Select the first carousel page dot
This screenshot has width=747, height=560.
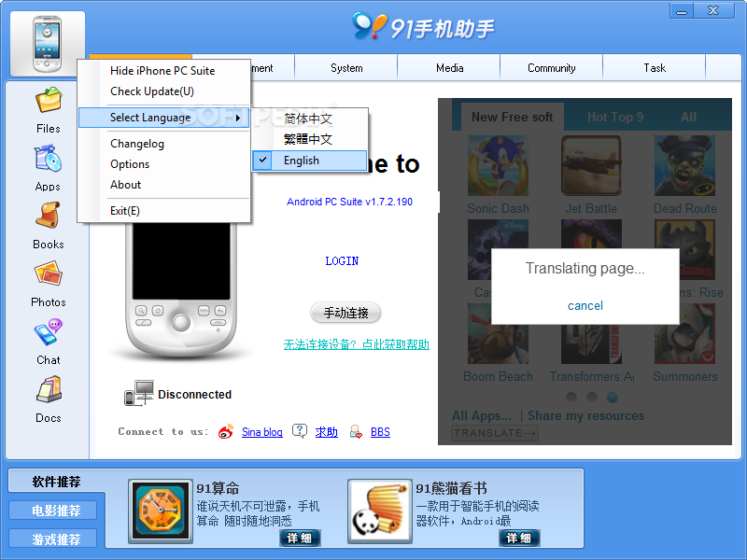pos(571,397)
